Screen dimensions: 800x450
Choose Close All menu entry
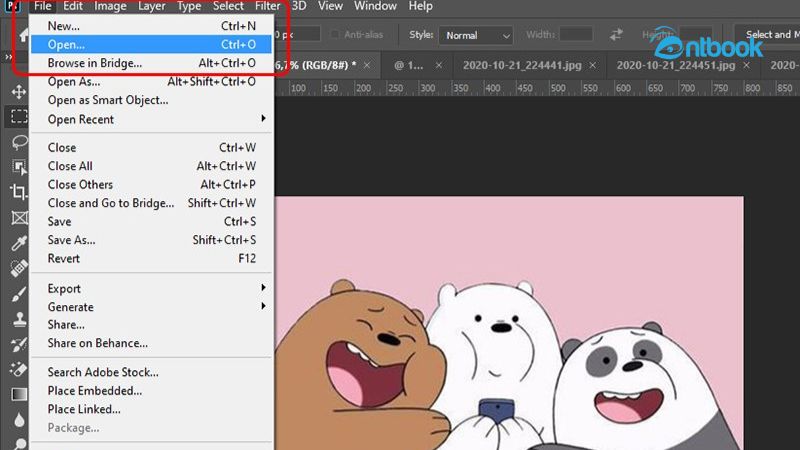[x=152, y=166]
